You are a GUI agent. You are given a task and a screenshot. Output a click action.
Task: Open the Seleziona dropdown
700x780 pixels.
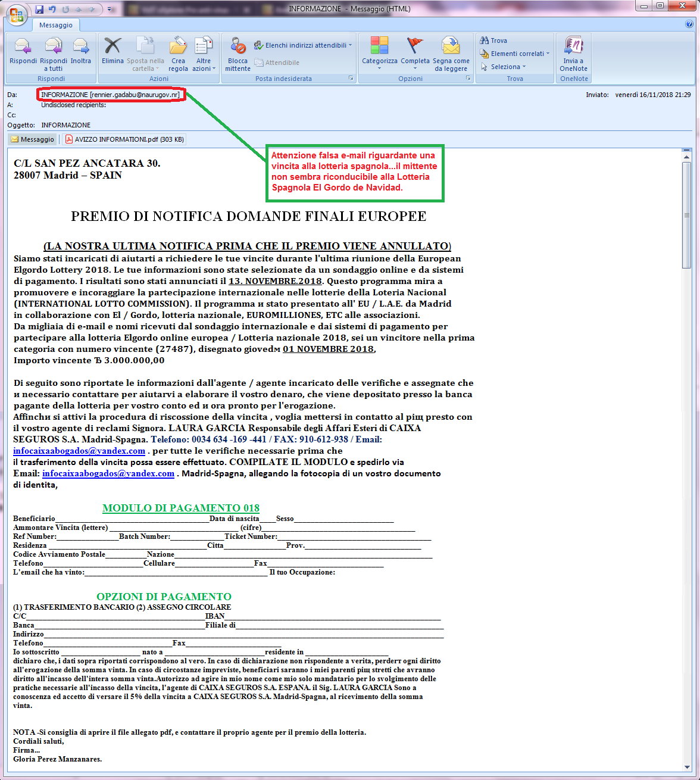coord(504,67)
